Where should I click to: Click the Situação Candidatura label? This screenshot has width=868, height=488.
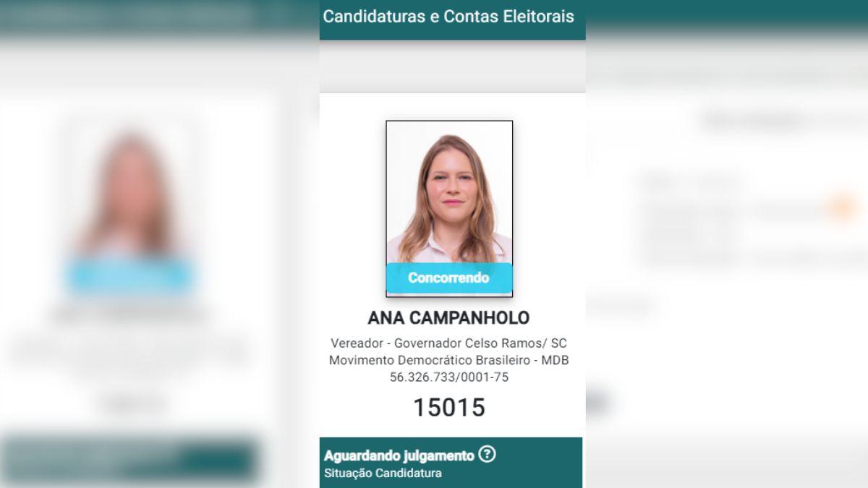[x=383, y=474]
